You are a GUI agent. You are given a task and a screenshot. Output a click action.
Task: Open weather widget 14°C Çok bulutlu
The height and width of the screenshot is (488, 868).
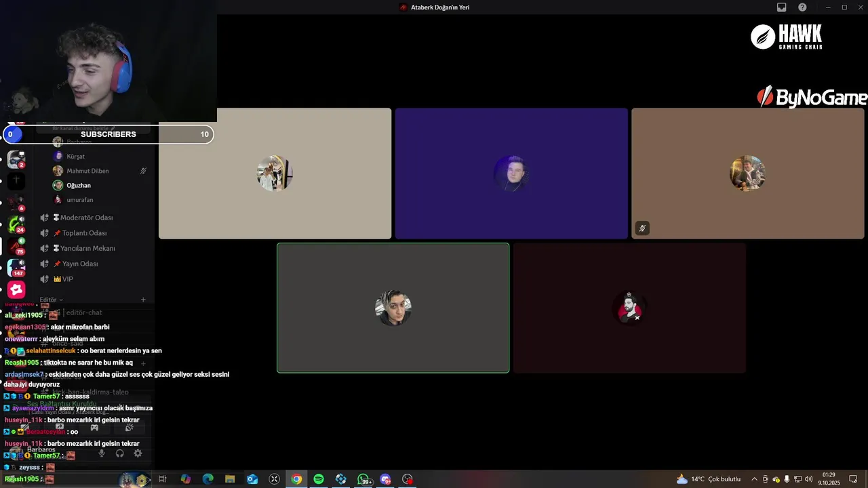709,479
